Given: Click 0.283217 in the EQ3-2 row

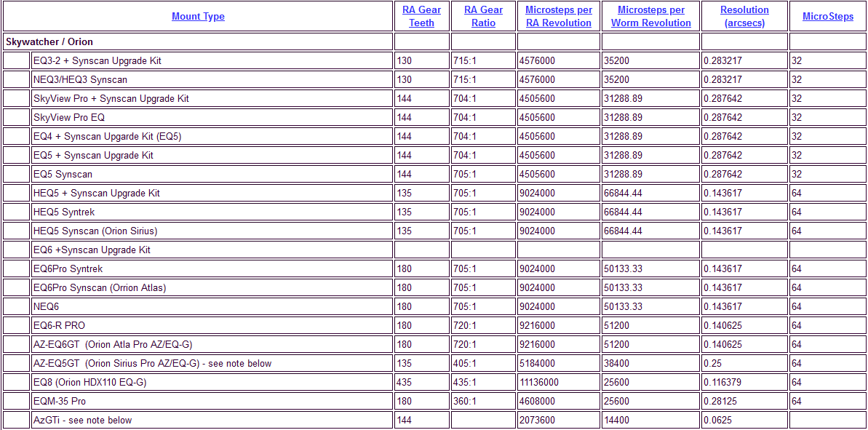Looking at the screenshot, I should pos(722,61).
